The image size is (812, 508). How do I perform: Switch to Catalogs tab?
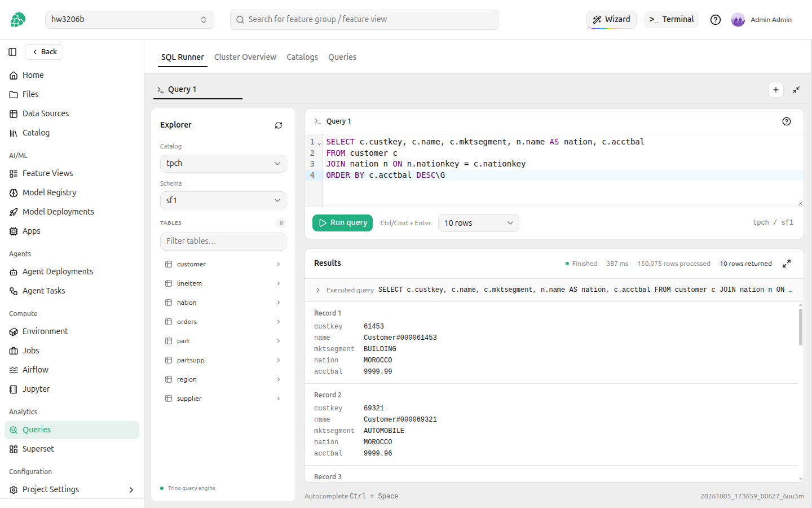[302, 57]
